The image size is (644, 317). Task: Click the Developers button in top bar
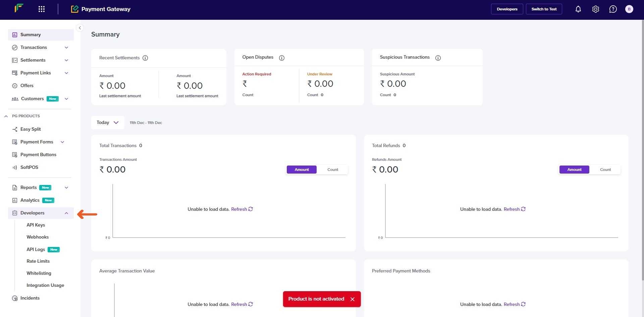507,9
